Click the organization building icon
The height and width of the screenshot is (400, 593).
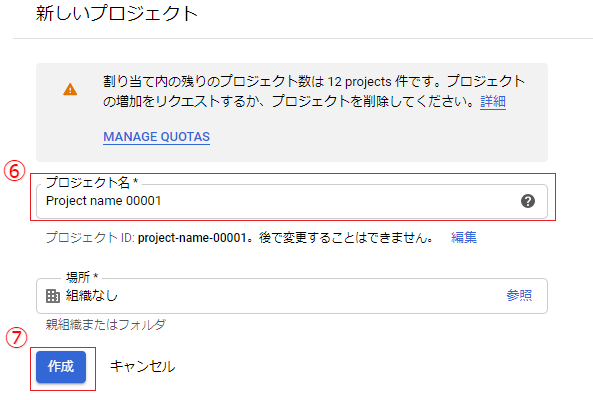[53, 296]
